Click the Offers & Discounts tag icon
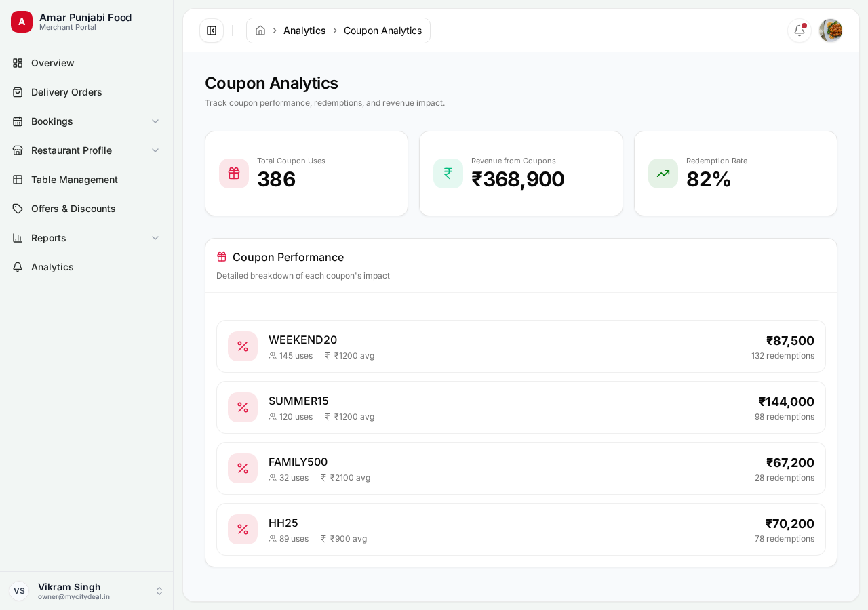Screen dimensions: 868x610 [x=18, y=209]
